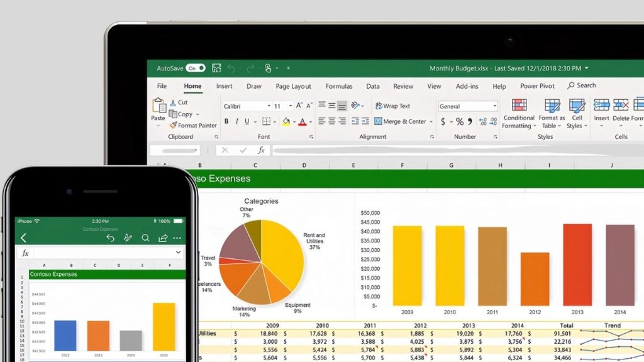Open the Conditional Formatting menu
This screenshot has width=644, height=362.
(519, 114)
